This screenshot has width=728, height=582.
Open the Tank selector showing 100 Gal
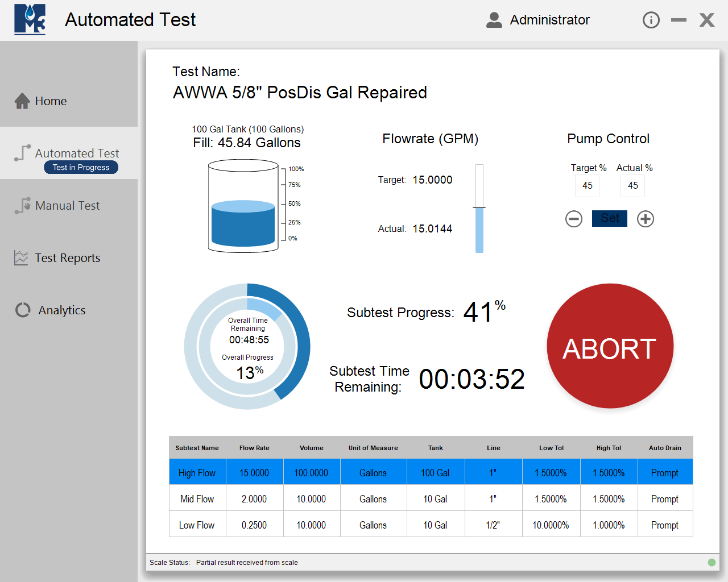click(435, 472)
